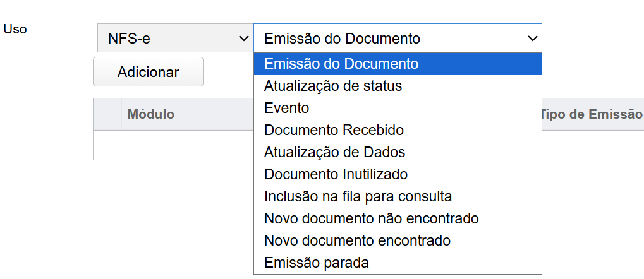
Task: Click the Tipo de Emissão column header
Action: tap(590, 114)
